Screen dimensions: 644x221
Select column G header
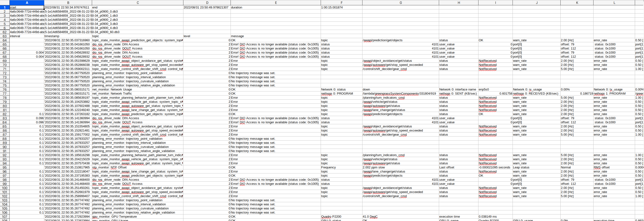pos(400,3)
